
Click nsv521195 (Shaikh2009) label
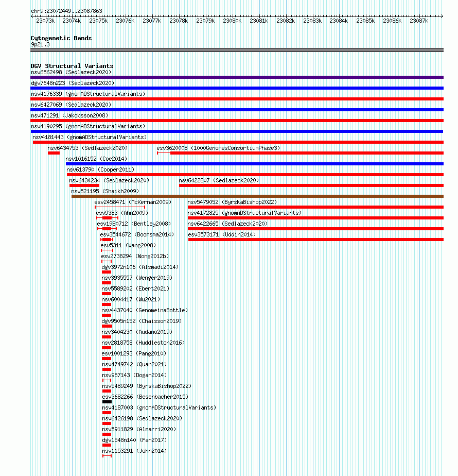[x=105, y=191]
